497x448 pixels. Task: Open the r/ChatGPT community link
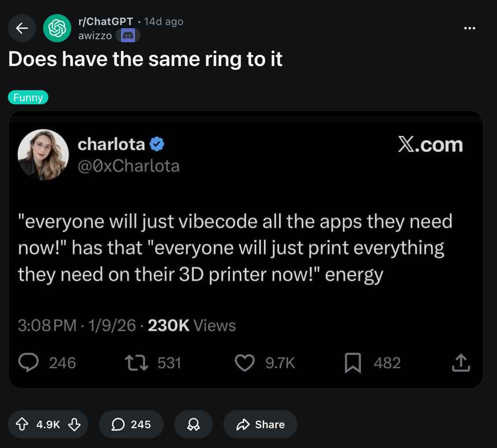coord(106,22)
